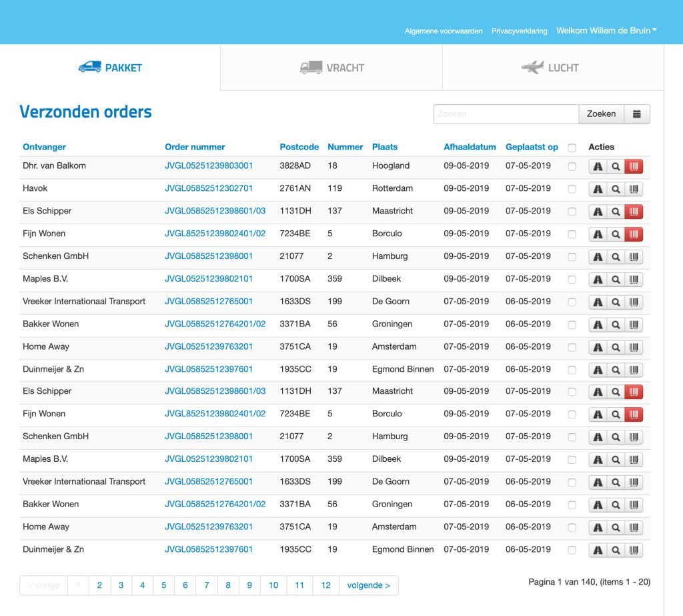Click the red barcode icon for Dhr. van Balkom
Image resolution: width=683 pixels, height=616 pixels.
(634, 167)
